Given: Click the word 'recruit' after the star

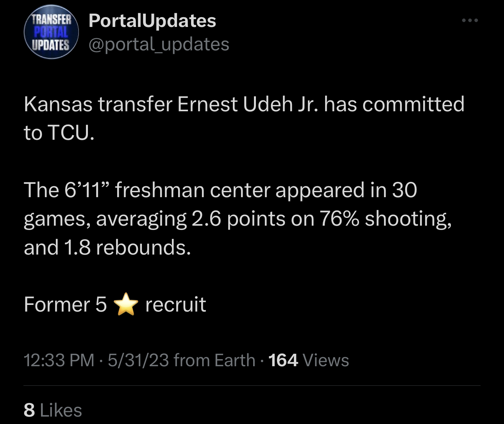Looking at the screenshot, I should [x=175, y=305].
